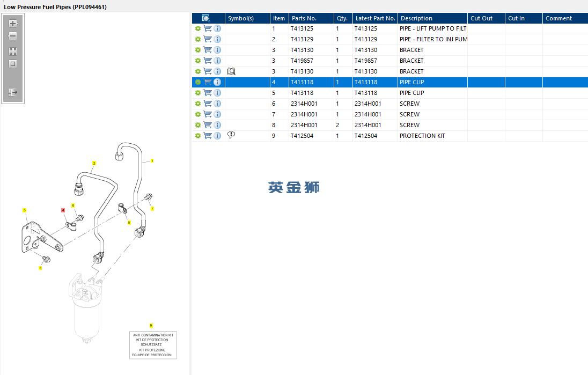Click callout 3 beside the bracket drawing
The height and width of the screenshot is (375, 588).
[24, 210]
